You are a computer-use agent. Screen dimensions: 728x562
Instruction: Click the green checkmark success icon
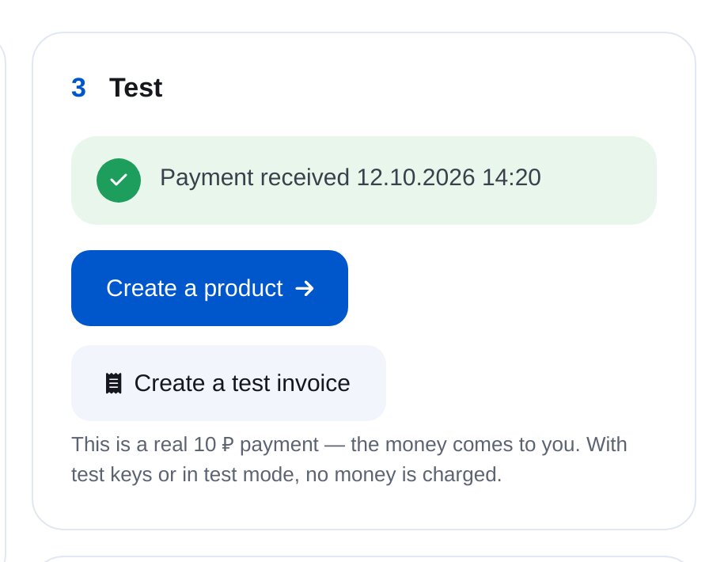point(119,180)
